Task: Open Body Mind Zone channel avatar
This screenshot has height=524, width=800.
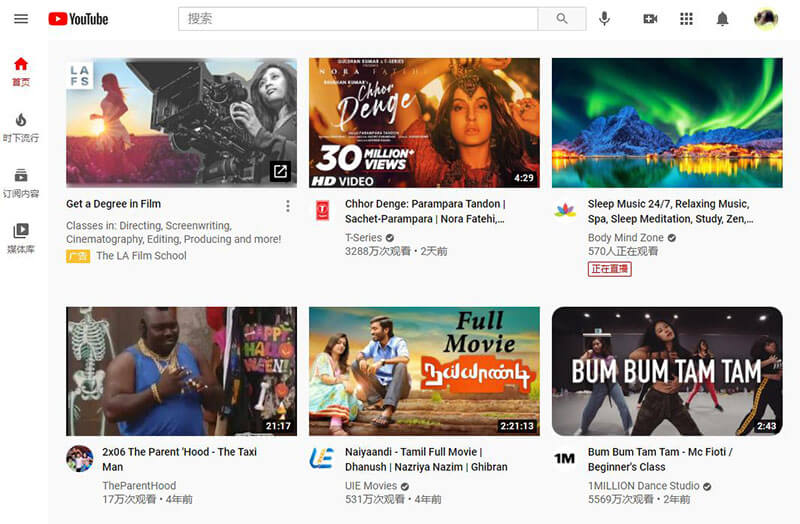Action: pos(565,210)
